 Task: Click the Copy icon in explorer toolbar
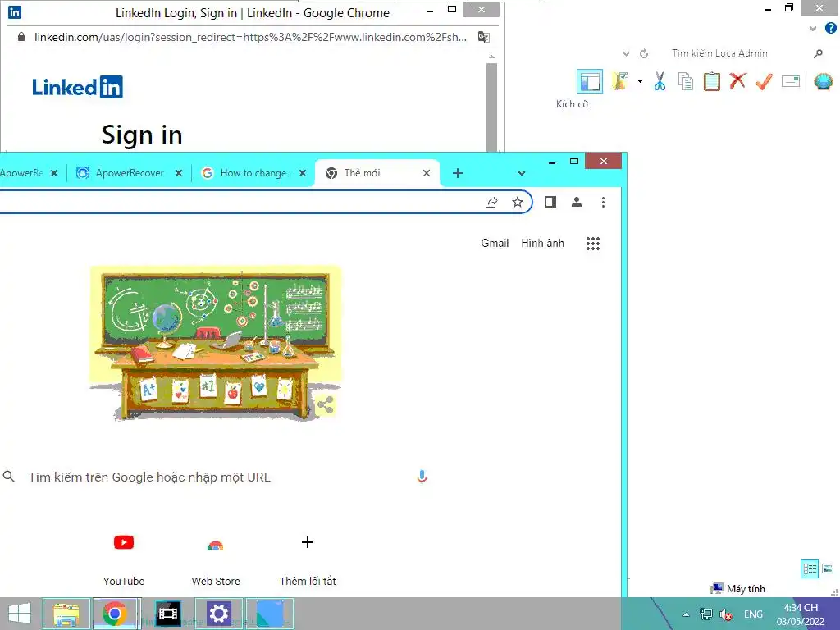point(686,81)
